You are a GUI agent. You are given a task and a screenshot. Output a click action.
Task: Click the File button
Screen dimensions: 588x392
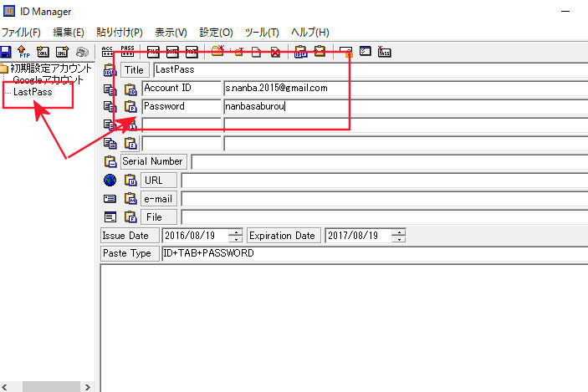(x=159, y=217)
